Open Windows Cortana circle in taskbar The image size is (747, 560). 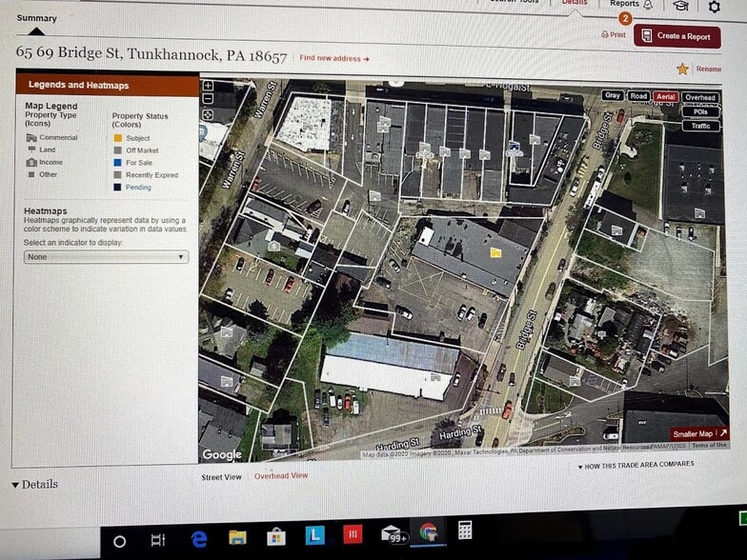(120, 542)
